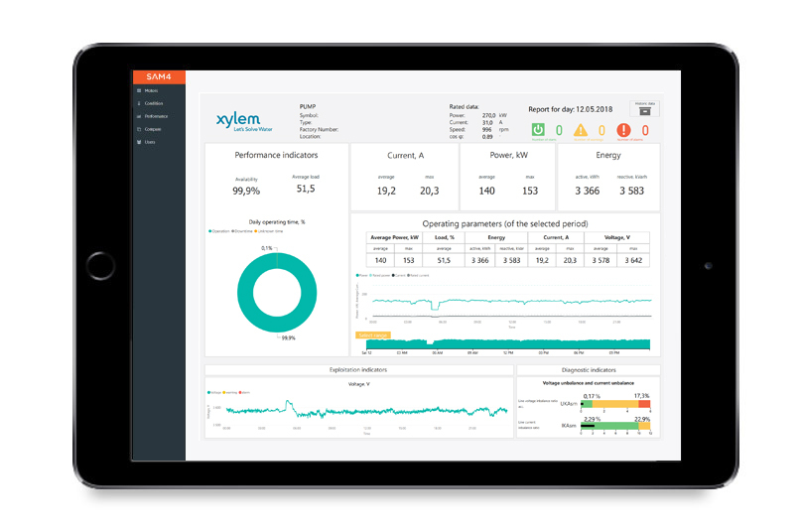Image resolution: width=800 pixels, height=532 pixels.
Task: Click the yellow warning triangle icon
Action: (580, 130)
